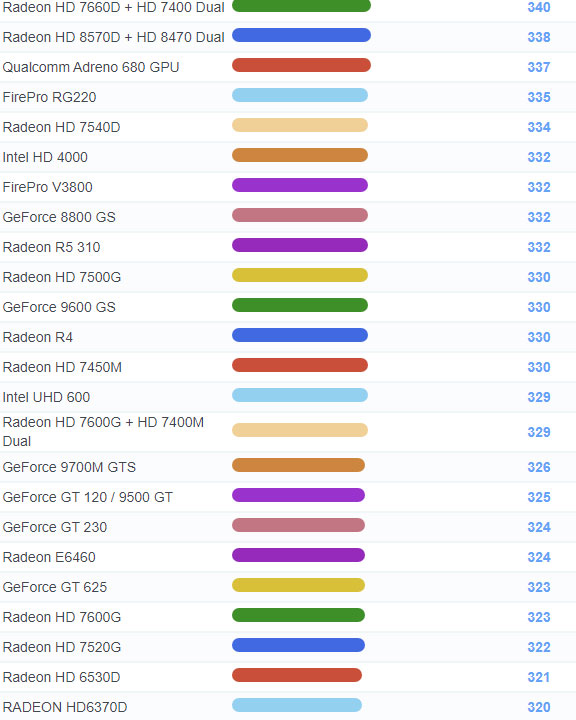
Task: Select GeForce 8800 GS
Action: click(59, 217)
